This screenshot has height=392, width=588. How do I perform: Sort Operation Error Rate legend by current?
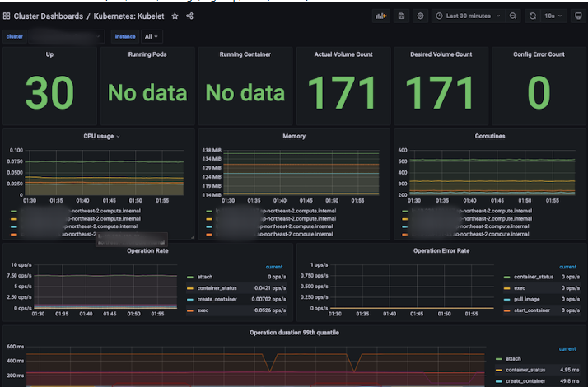point(567,267)
